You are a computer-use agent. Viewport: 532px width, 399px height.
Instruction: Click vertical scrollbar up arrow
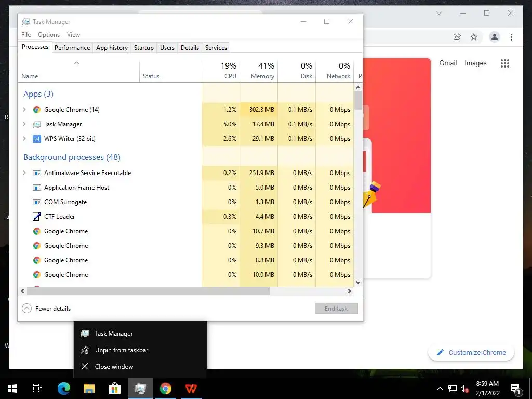[358, 87]
